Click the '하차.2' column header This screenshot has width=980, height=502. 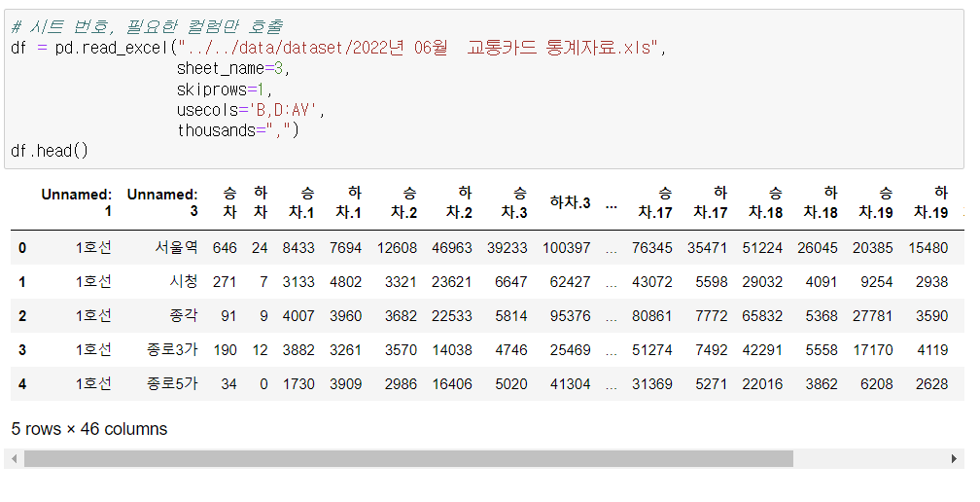pyautogui.click(x=459, y=202)
